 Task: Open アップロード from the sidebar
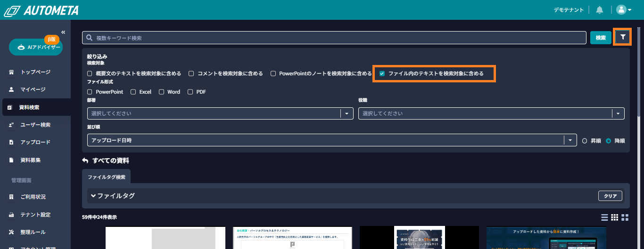click(x=35, y=142)
